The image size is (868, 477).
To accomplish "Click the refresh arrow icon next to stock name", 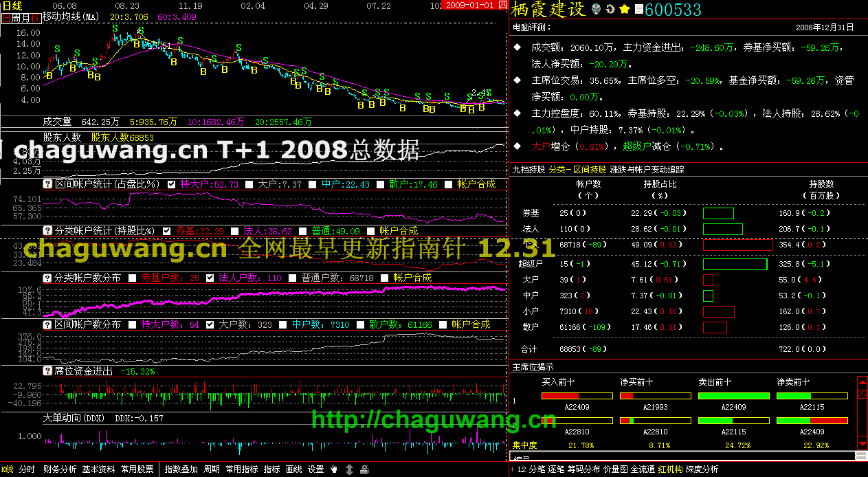I will (610, 10).
